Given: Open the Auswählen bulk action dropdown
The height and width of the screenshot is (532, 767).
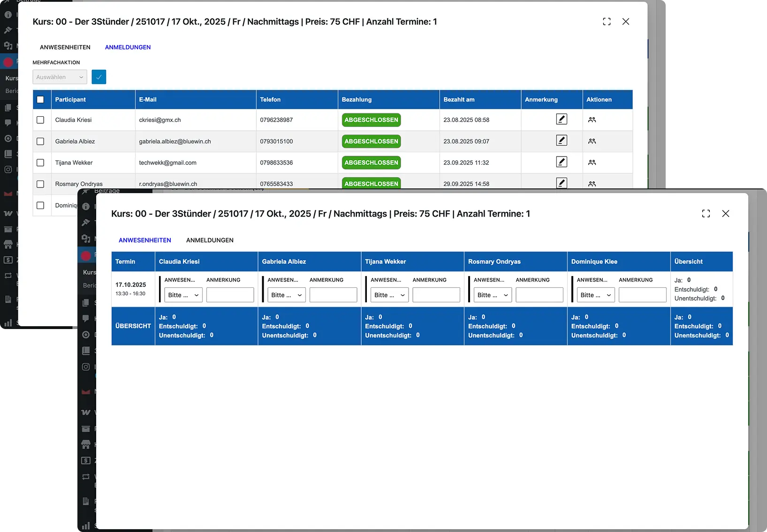Looking at the screenshot, I should 60,77.
